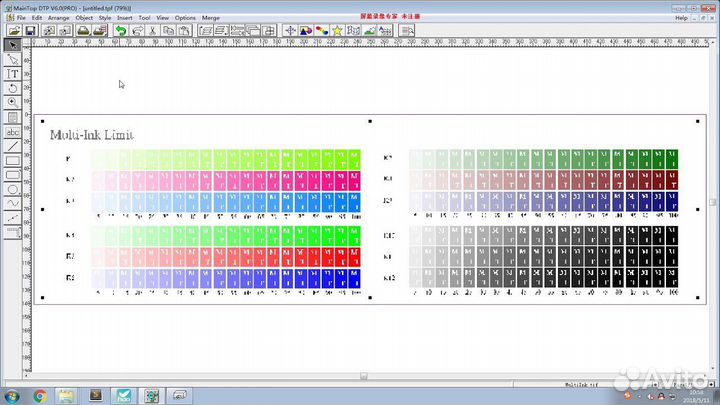Open the Help menu
Viewport: 720px width, 405px height.
tap(681, 18)
